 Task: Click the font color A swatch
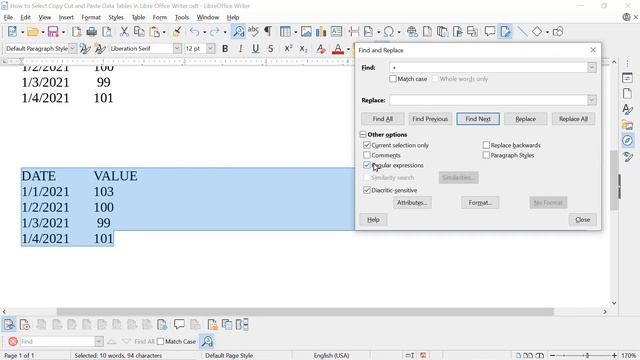tap(338, 49)
